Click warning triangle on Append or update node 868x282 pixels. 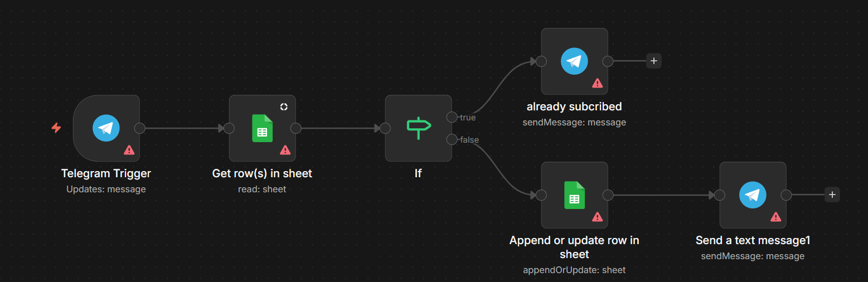point(598,216)
